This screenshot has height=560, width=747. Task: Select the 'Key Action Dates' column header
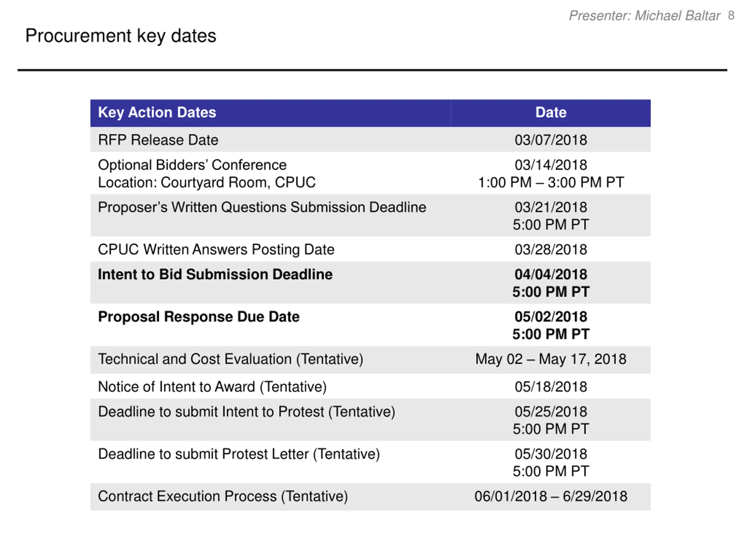click(157, 112)
